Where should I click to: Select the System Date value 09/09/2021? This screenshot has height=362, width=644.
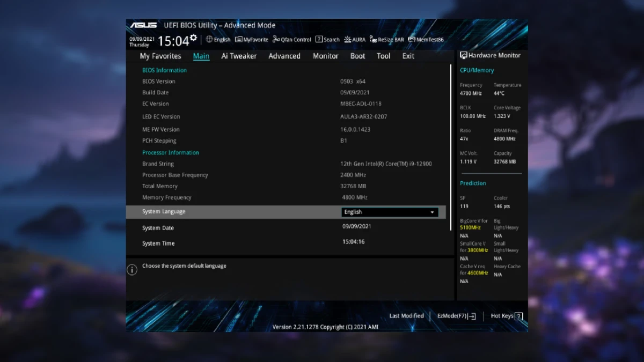tap(357, 226)
